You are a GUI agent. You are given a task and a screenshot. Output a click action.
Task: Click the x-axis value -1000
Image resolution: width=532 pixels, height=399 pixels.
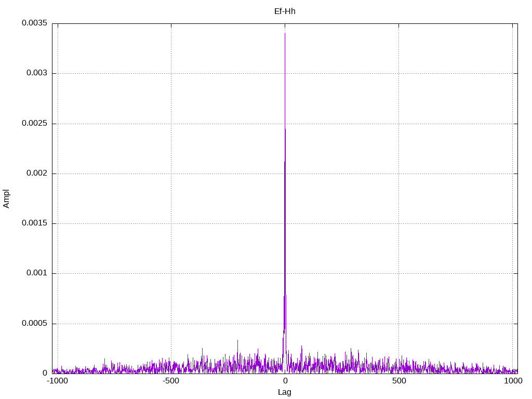point(57,381)
